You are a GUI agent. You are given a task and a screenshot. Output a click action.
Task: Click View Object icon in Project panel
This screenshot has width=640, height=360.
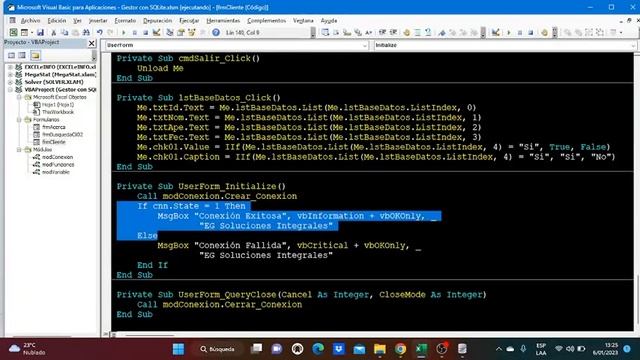click(22, 55)
